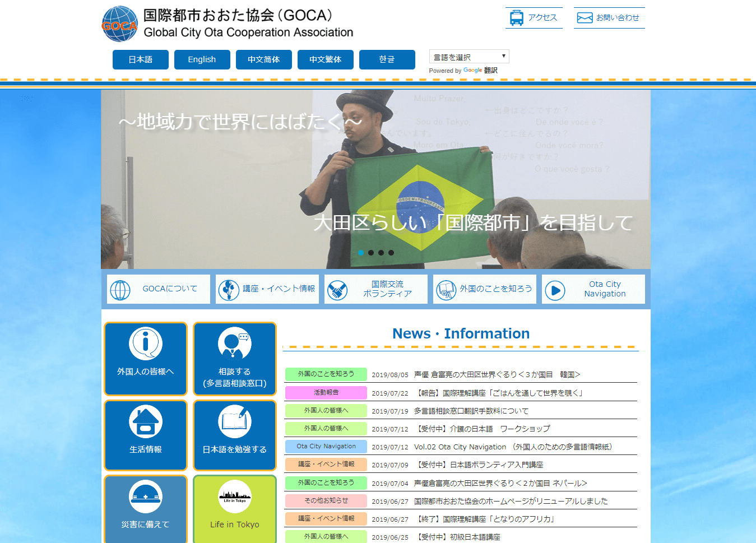Select the first carousel slide dot
The height and width of the screenshot is (543, 756).
click(x=361, y=253)
